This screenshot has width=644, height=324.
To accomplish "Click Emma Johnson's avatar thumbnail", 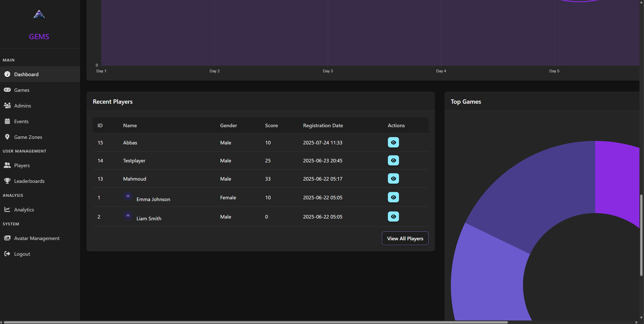I will pyautogui.click(x=128, y=196).
